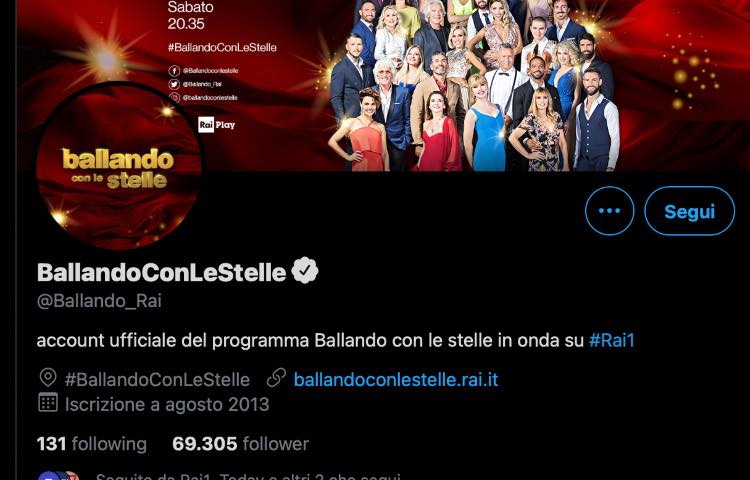
Task: Click the calendar icon beside Iscrizione date
Action: tap(48, 403)
